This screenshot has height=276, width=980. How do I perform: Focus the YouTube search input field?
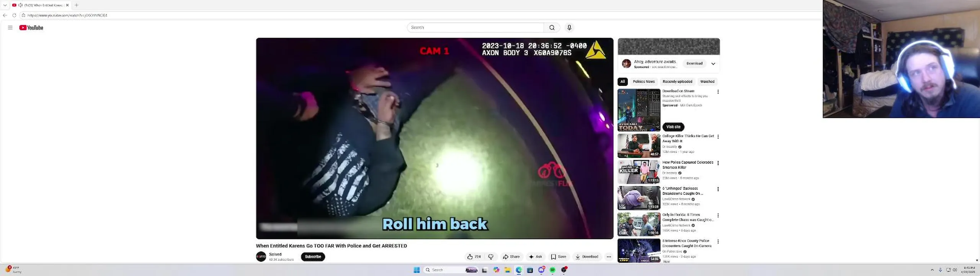pyautogui.click(x=475, y=28)
